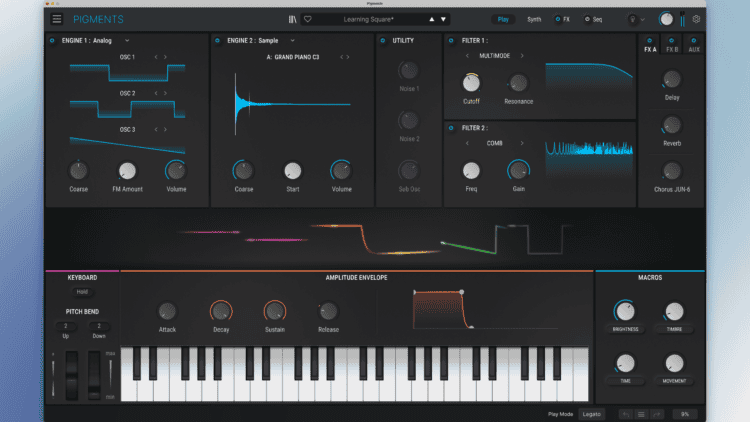
Task: Click the undo arrow in bottom bar
Action: [x=626, y=414]
